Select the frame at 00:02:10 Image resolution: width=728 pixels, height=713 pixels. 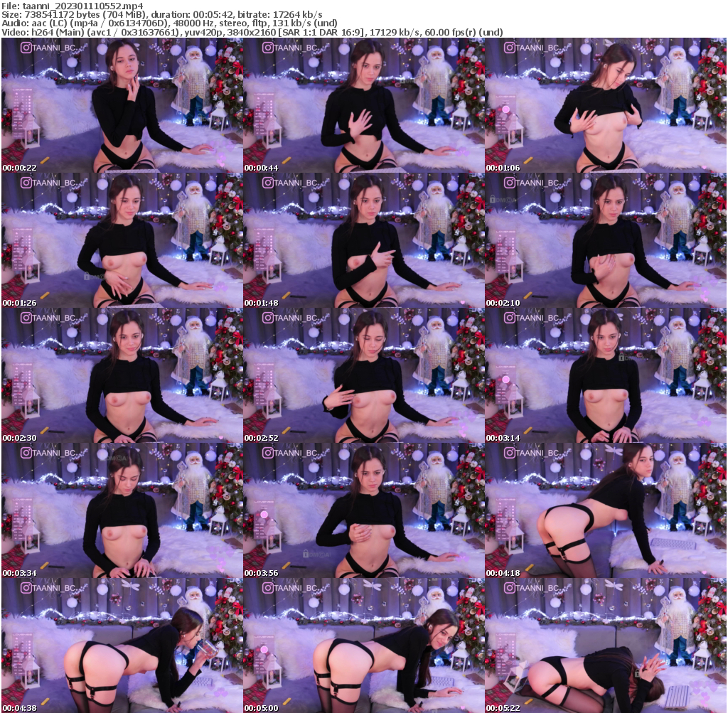pos(606,241)
